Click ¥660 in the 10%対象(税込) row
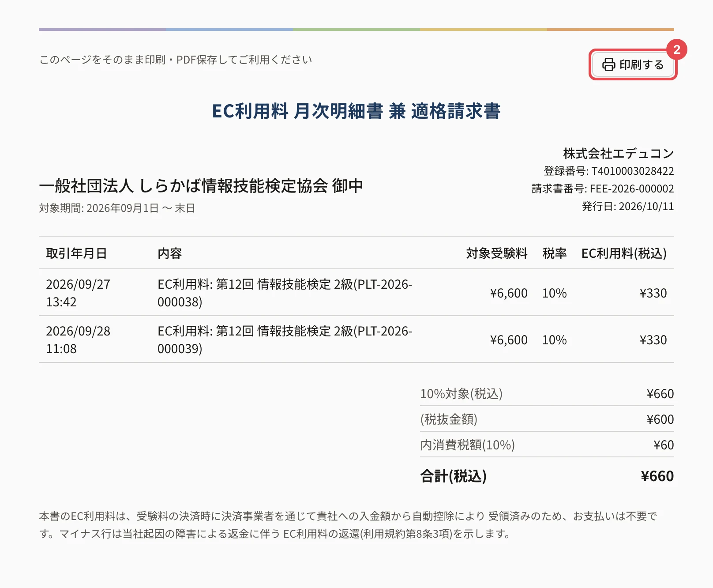Image resolution: width=713 pixels, height=588 pixels. tap(660, 393)
